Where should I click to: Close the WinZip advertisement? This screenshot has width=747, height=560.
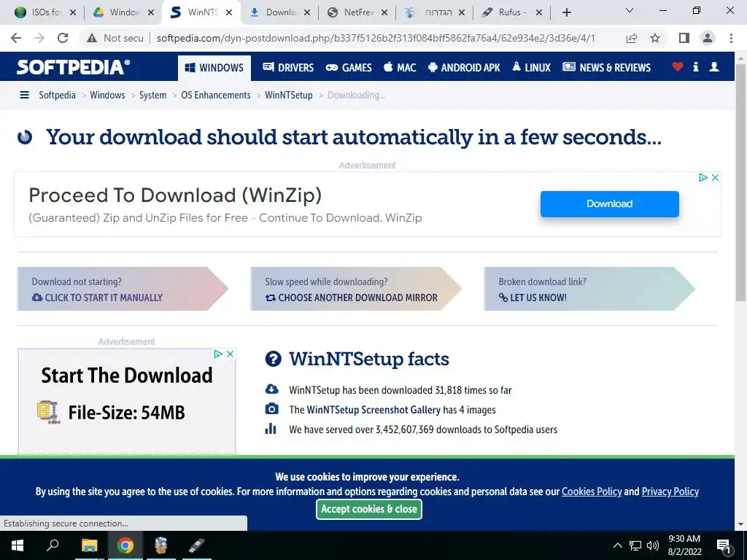pos(715,178)
